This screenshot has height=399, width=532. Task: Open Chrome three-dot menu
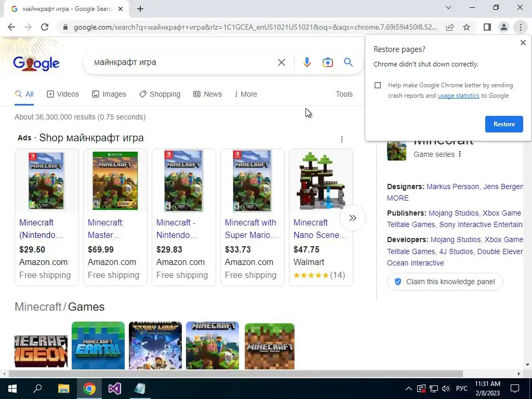coord(521,27)
